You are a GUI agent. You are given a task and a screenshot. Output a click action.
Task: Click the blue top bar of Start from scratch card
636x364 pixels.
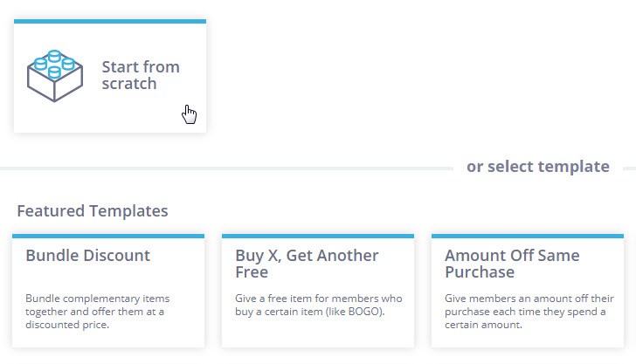click(x=110, y=21)
